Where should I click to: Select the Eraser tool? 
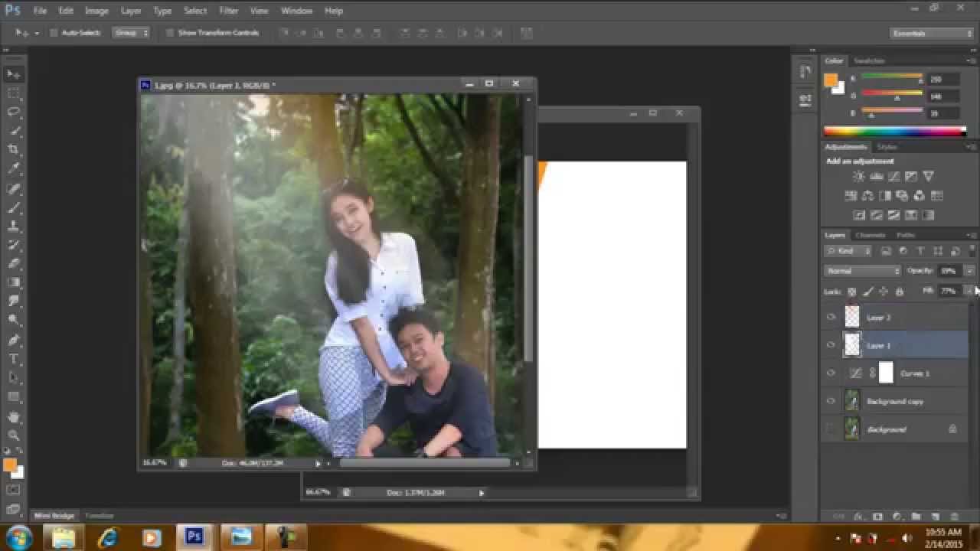point(14,264)
